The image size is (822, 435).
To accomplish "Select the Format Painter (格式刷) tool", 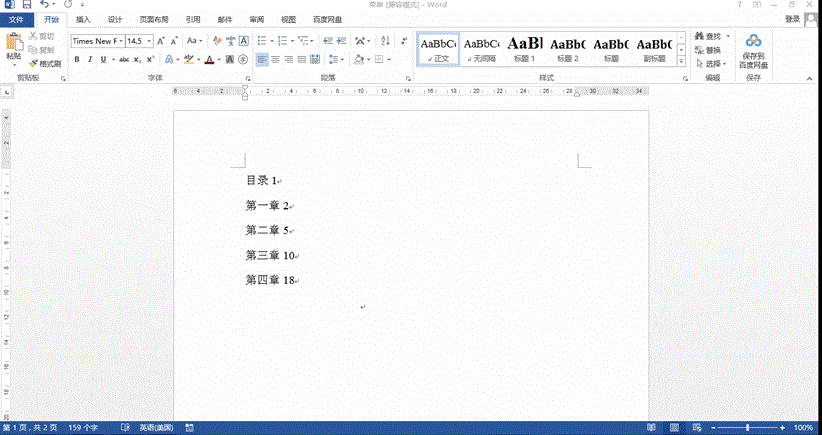I will 46,63.
